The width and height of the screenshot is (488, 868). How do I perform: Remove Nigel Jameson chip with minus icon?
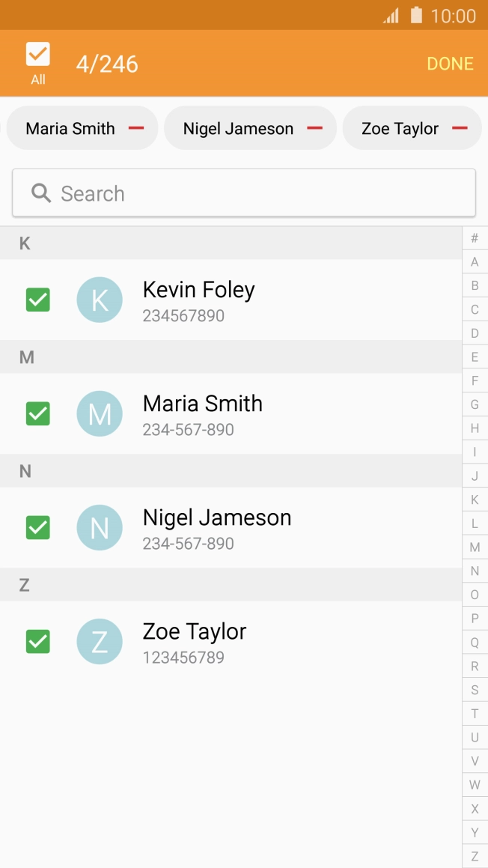tap(314, 128)
